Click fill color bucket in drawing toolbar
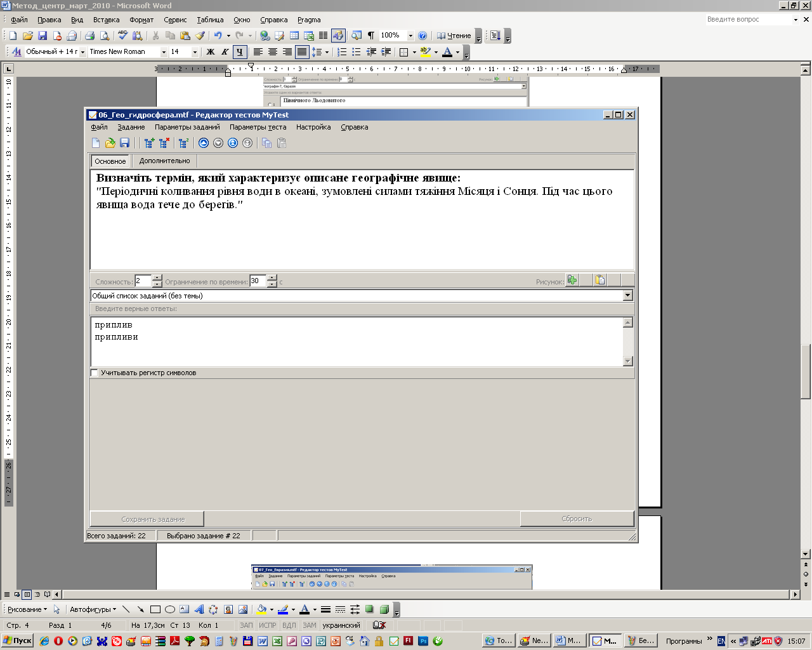 261,609
